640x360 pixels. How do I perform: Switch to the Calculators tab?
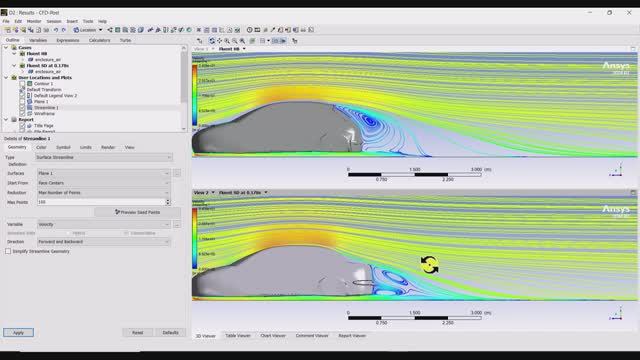100,40
